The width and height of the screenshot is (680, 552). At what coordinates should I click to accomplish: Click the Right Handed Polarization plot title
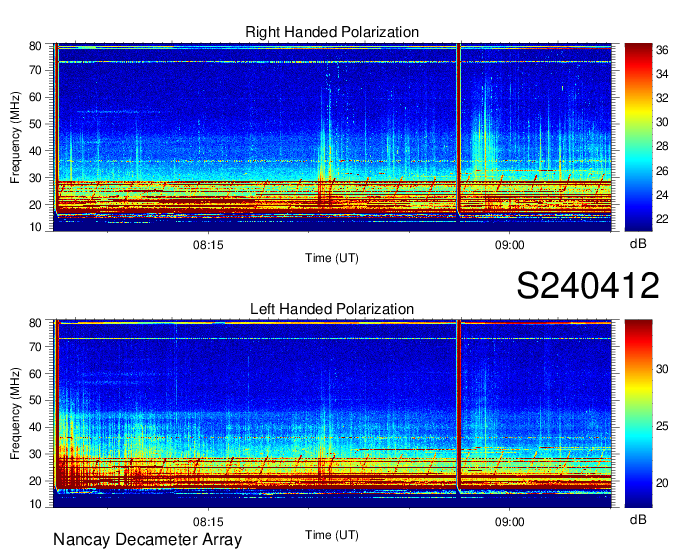click(x=332, y=32)
